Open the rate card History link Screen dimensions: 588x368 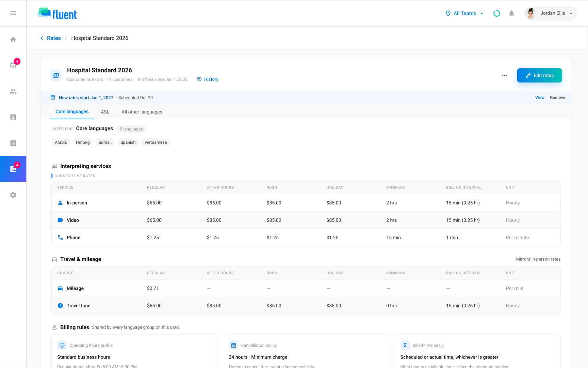[208, 79]
